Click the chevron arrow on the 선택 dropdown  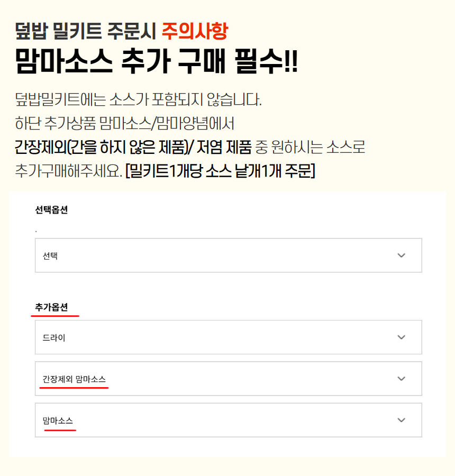pos(401,255)
